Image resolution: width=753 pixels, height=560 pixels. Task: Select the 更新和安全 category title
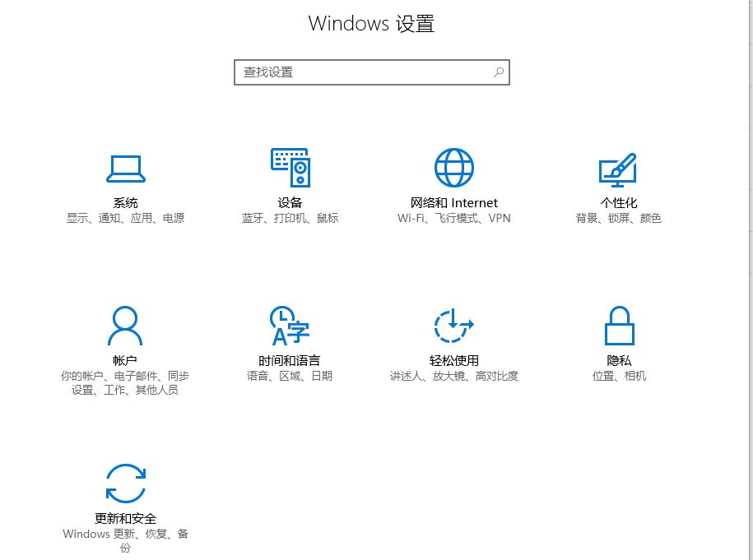click(x=125, y=519)
